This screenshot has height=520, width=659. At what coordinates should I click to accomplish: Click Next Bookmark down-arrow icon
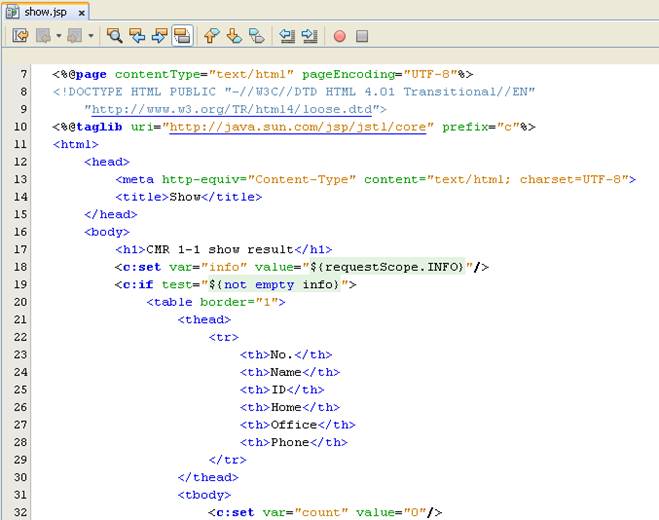[235, 36]
